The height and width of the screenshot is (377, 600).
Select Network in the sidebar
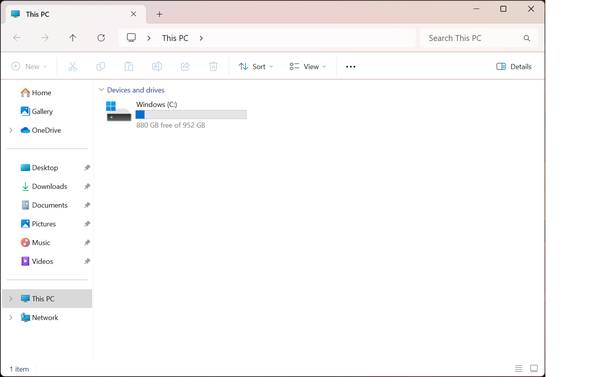(39, 317)
